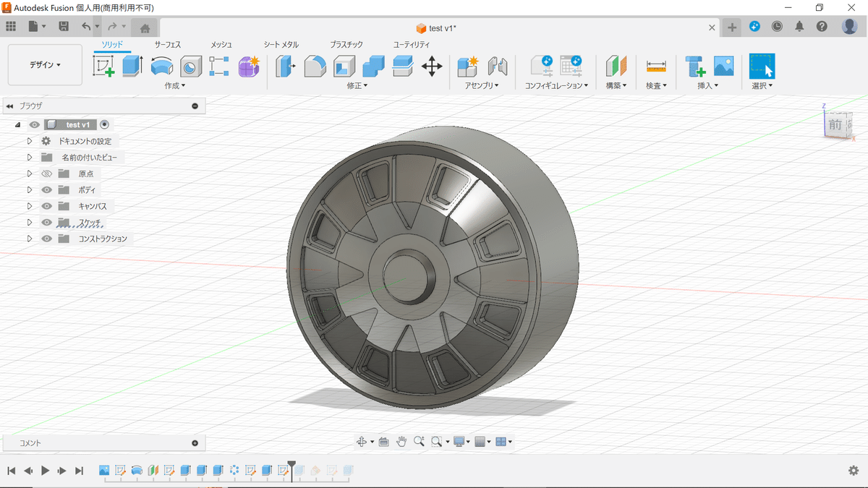Select the Revolve tool in the ribbon

coord(161,67)
